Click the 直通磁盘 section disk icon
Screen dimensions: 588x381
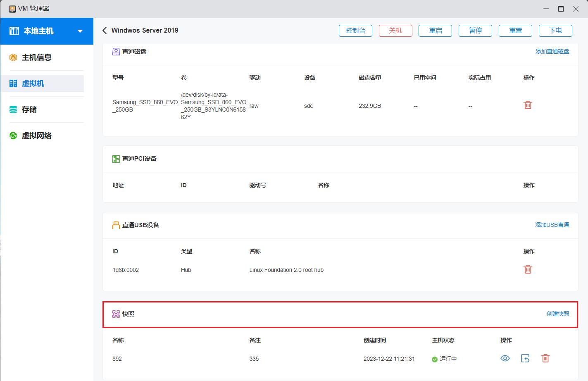116,52
